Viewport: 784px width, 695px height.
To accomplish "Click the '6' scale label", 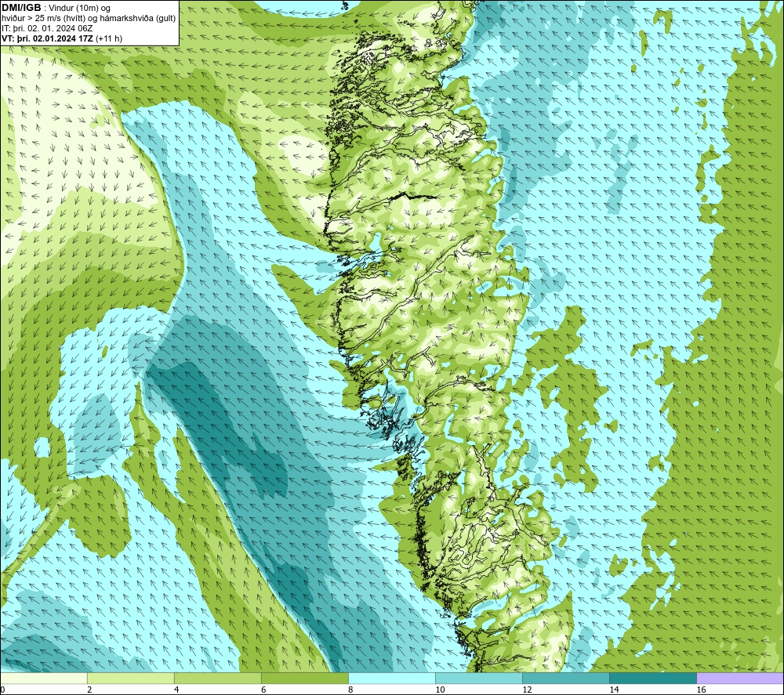I will (x=263, y=690).
